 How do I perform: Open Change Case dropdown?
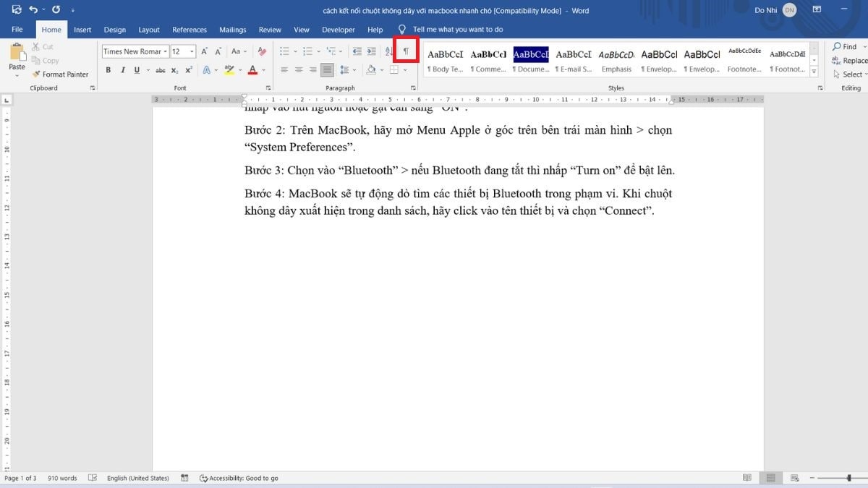click(239, 51)
